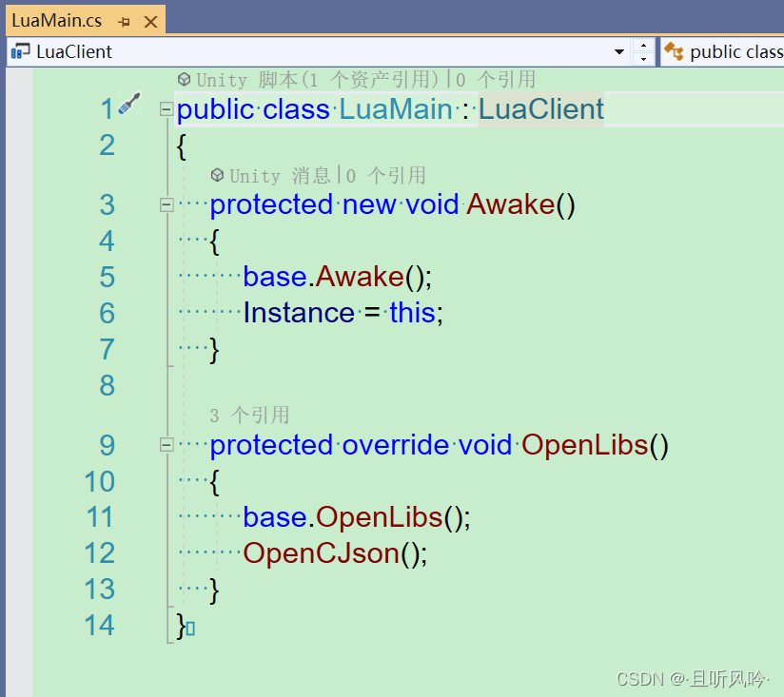Click the close X icon on LuaMain.cs tab
The image size is (784, 697).
pyautogui.click(x=149, y=20)
